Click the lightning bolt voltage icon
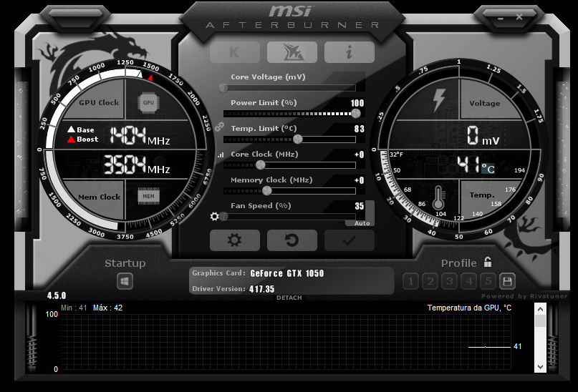The height and width of the screenshot is (392, 578). (438, 100)
